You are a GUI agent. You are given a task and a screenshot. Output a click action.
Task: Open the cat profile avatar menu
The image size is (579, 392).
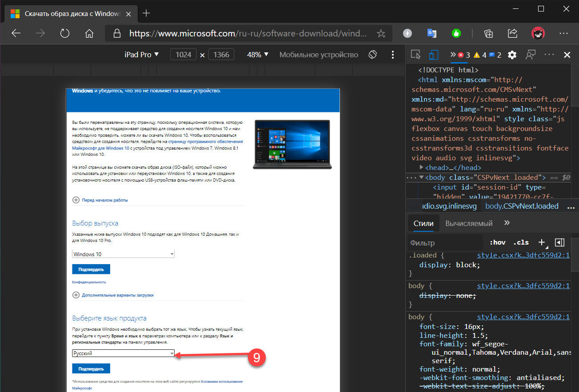[x=539, y=33]
